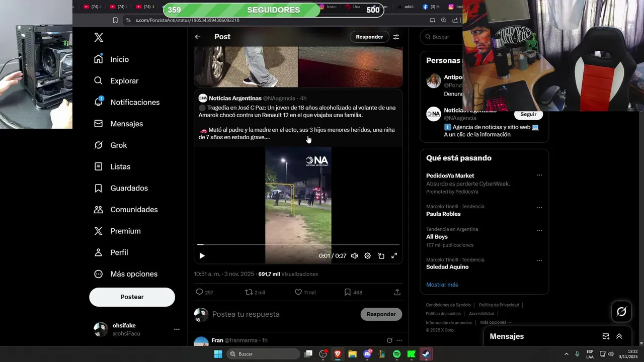Image resolution: width=644 pixels, height=362 pixels.
Task: Enter video fullscreen mode
Action: [x=394, y=256]
